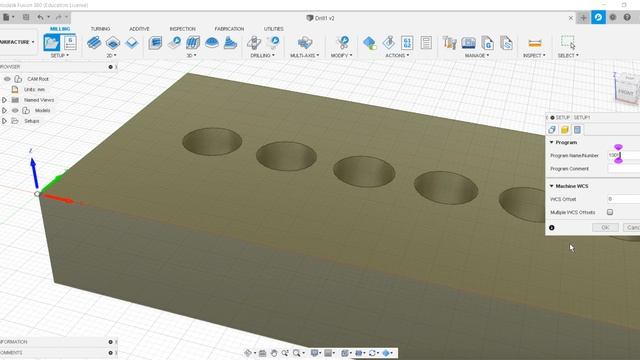Click OK in the Setup dialog
640x360 pixels.
point(605,227)
